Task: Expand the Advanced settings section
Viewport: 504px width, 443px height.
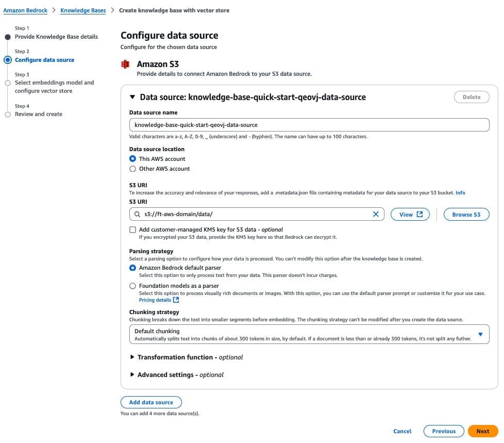Action: [133, 374]
